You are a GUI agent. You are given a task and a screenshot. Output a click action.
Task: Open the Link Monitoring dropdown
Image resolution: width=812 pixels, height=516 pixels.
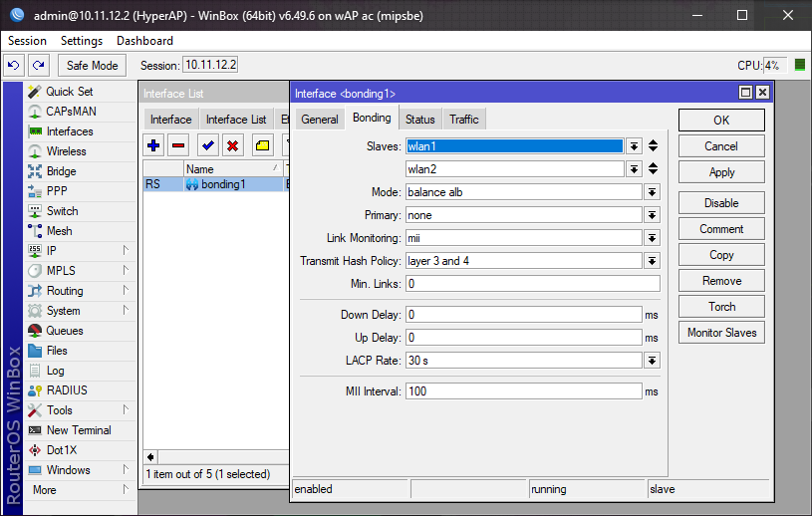[x=652, y=238]
